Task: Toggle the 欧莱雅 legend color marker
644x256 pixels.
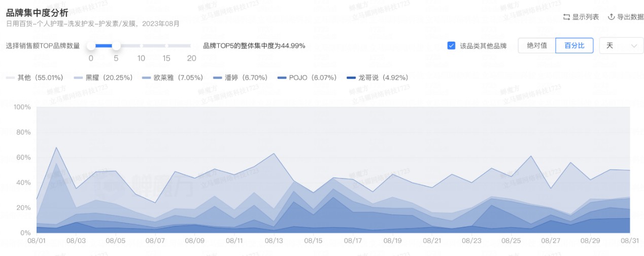Action: click(x=147, y=78)
